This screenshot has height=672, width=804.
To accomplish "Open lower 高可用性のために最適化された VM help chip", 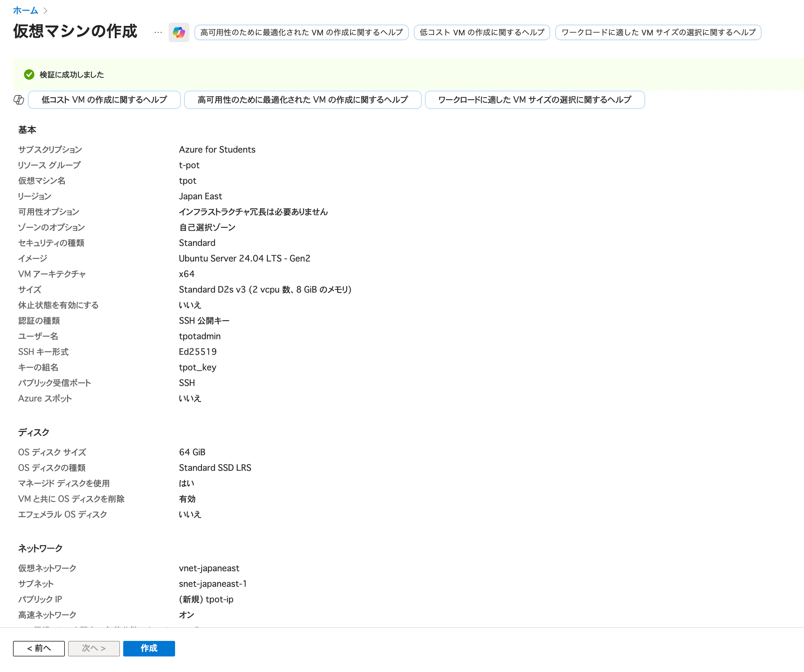I will (303, 100).
